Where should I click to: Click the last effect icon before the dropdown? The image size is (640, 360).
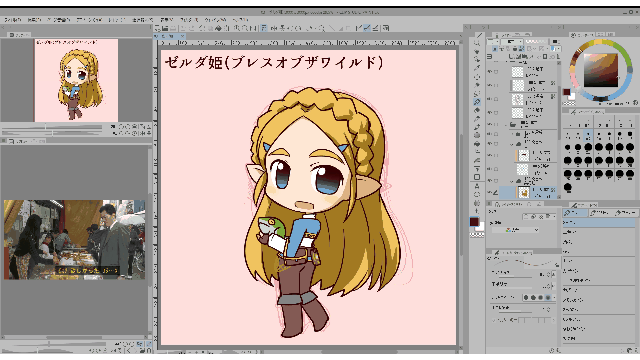point(548,216)
